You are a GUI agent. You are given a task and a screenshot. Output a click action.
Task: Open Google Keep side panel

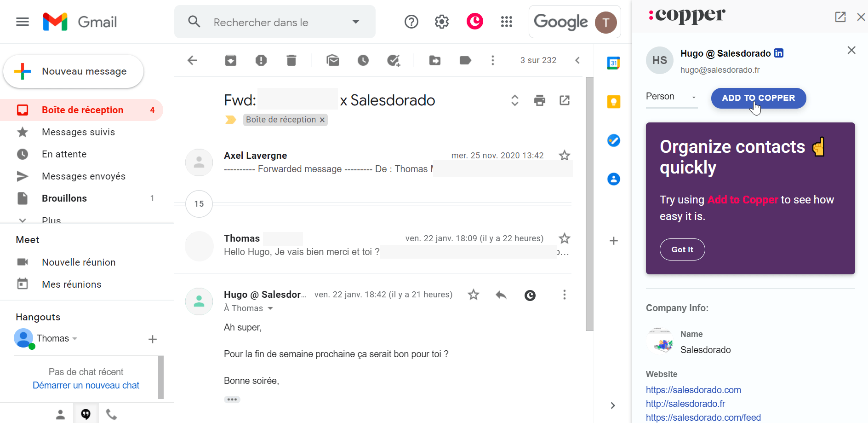(x=614, y=102)
